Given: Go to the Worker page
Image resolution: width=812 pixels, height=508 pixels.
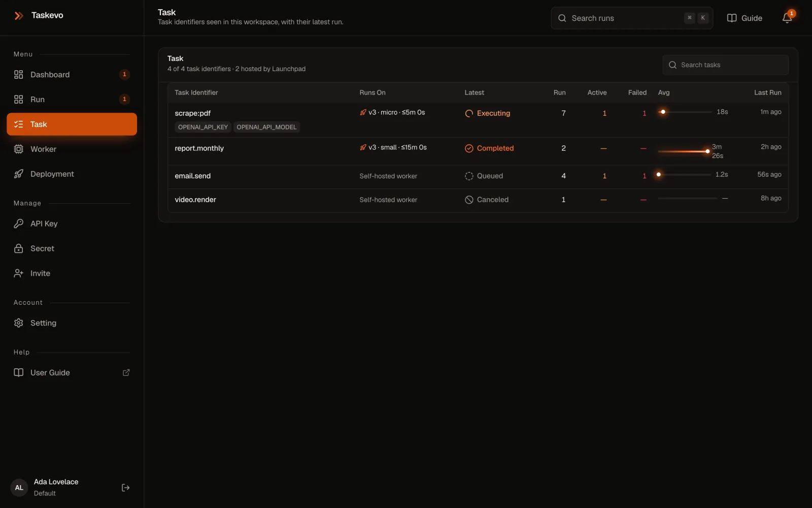Looking at the screenshot, I should [72, 149].
